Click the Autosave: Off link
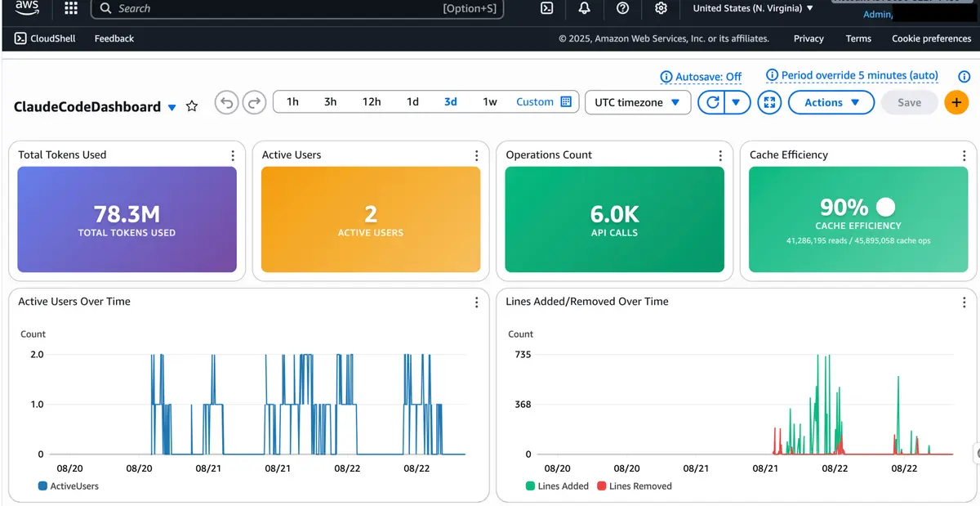This screenshot has width=980, height=506. pyautogui.click(x=701, y=77)
